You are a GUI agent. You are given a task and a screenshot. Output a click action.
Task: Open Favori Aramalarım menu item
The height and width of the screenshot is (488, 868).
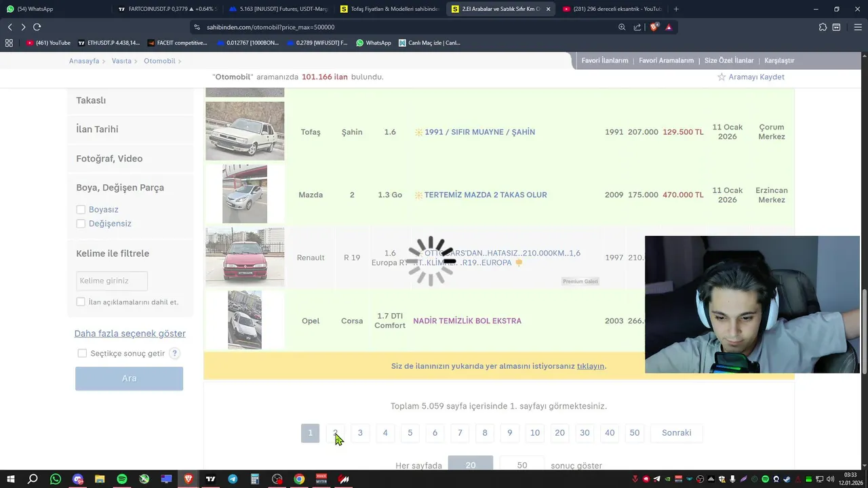click(x=666, y=60)
